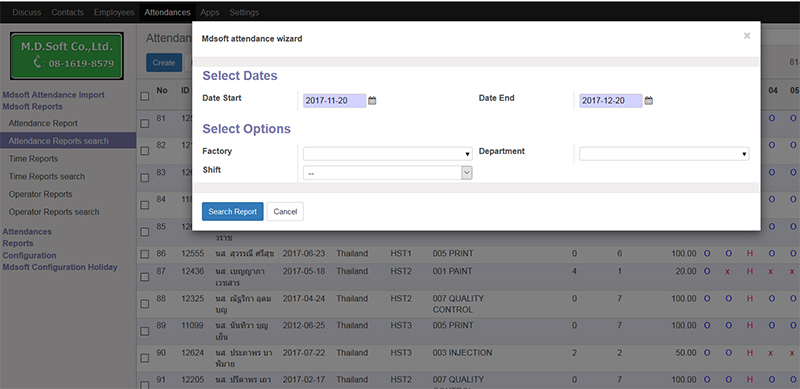Select the '003 INJECTION' cell in row 90

point(463,353)
